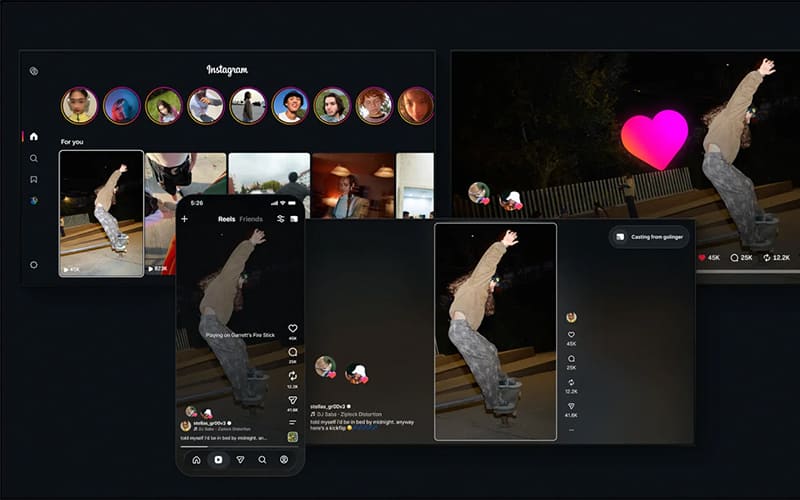Share icon on casting TV screen
Viewport: 800px width, 500px height.
click(x=571, y=406)
